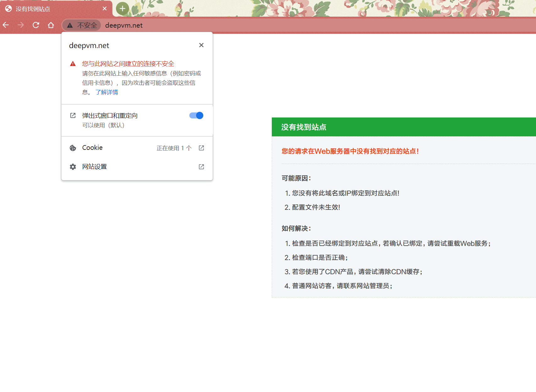Open Cookie details external link icon

pyautogui.click(x=201, y=148)
